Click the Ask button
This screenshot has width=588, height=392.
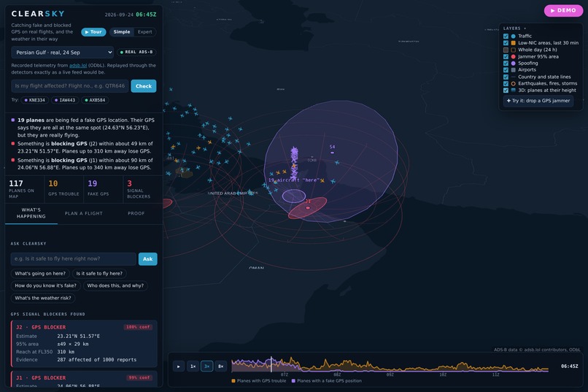(x=148, y=259)
